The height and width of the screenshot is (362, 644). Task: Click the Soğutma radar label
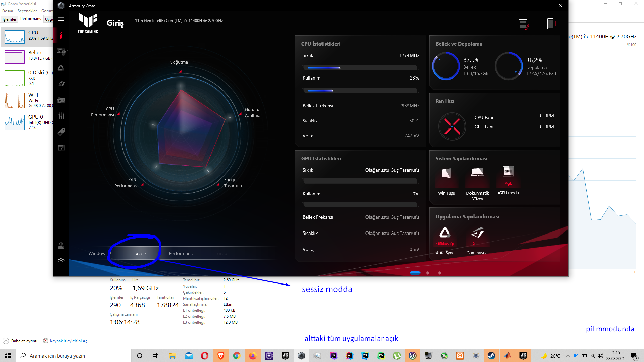179,62
